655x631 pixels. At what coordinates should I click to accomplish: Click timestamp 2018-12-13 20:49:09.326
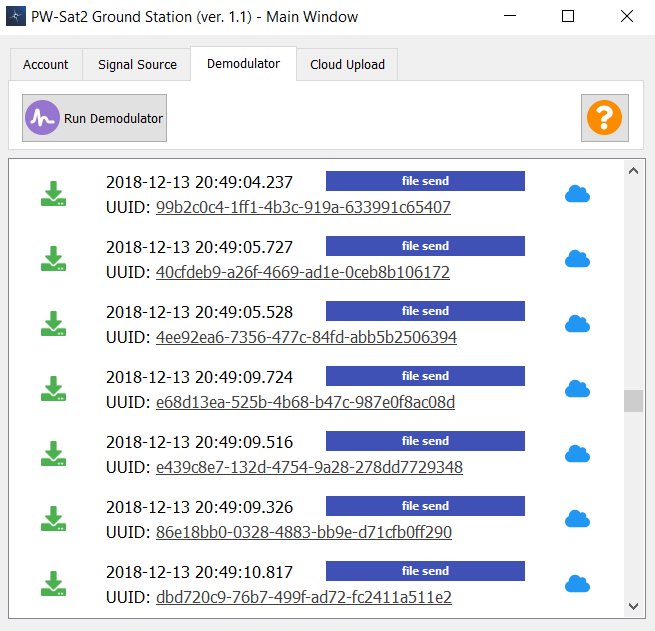(x=199, y=507)
